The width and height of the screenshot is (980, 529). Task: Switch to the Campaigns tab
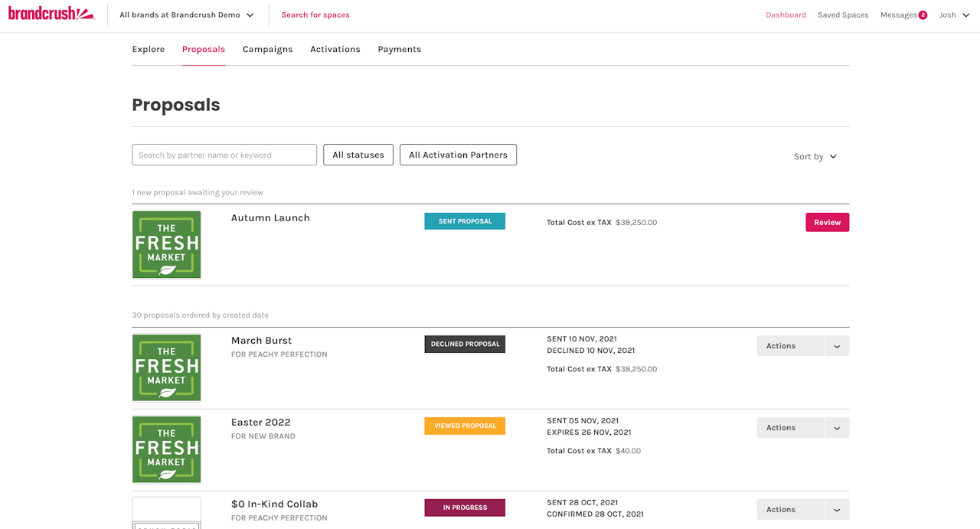coord(267,49)
